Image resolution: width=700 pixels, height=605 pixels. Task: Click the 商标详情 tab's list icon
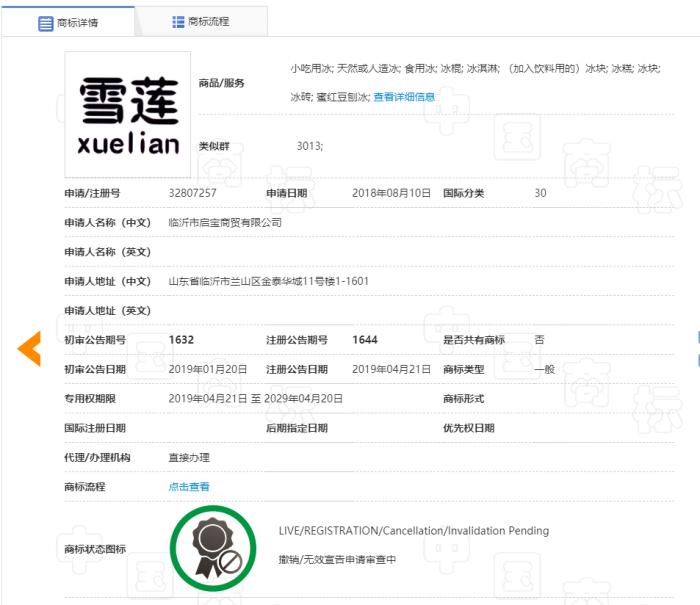(45, 23)
